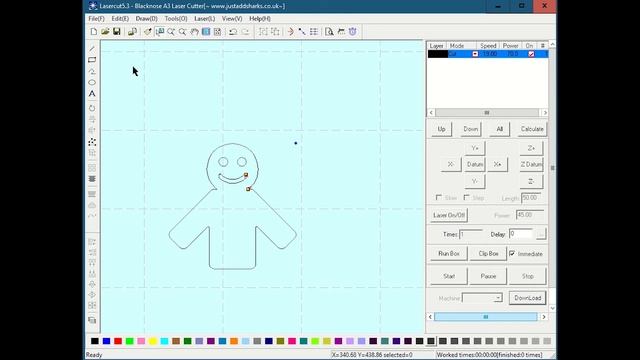The height and width of the screenshot is (360, 640).
Task: Select the node edit tool
Action: point(92,142)
